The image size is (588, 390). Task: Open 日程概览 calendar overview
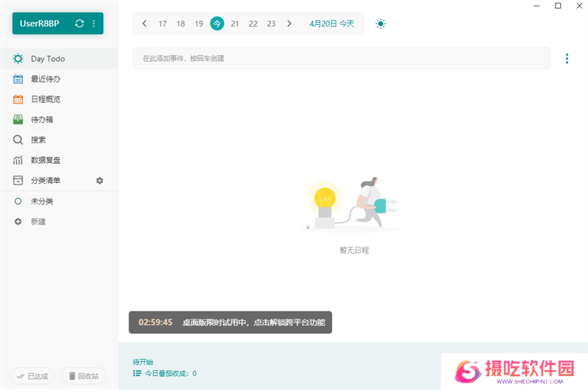tap(45, 99)
